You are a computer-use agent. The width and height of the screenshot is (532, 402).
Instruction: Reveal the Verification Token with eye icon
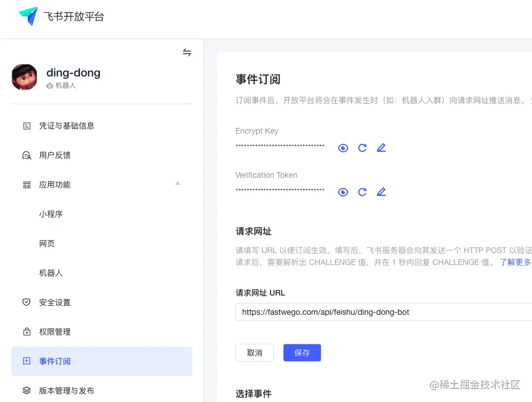pyautogui.click(x=343, y=192)
